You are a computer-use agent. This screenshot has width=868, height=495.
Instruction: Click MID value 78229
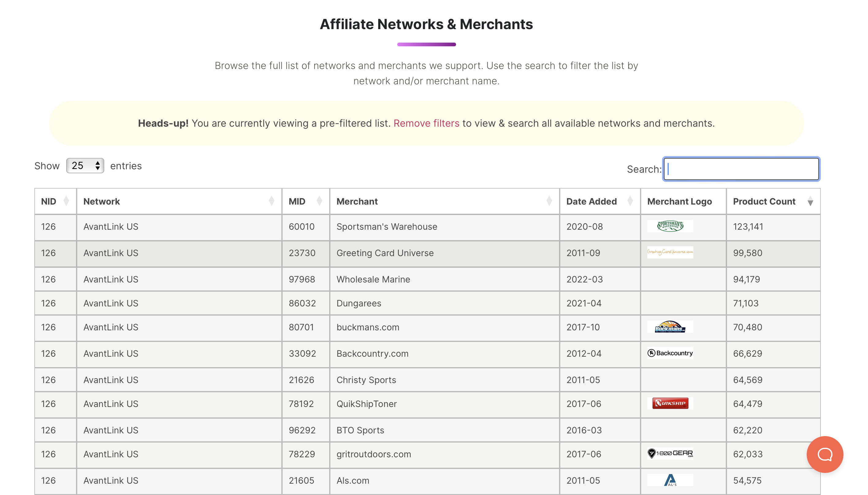pos(302,454)
